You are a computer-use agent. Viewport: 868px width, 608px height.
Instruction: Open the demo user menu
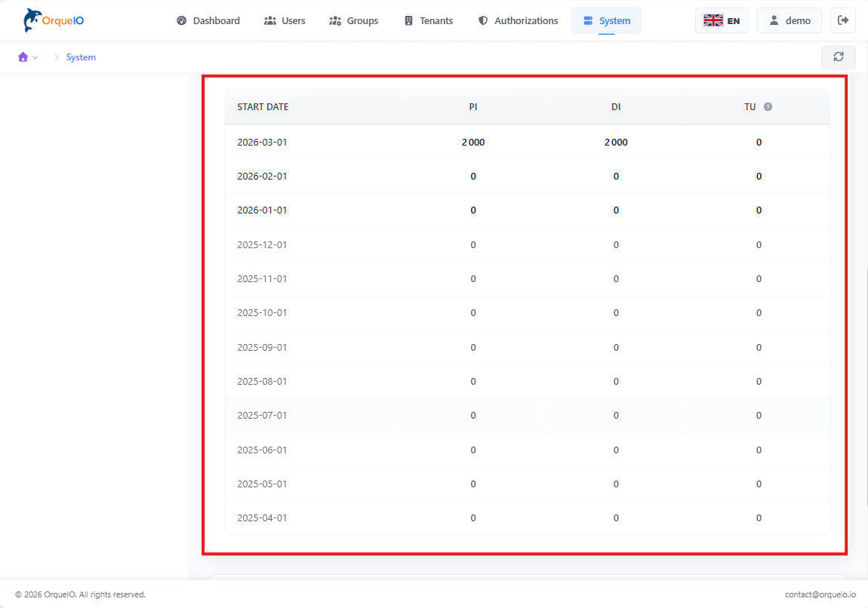789,20
